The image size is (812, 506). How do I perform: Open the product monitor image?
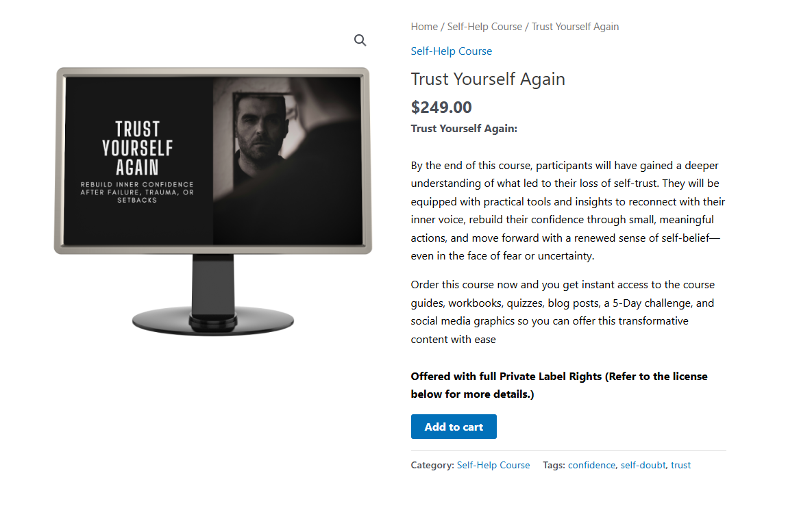(x=213, y=201)
